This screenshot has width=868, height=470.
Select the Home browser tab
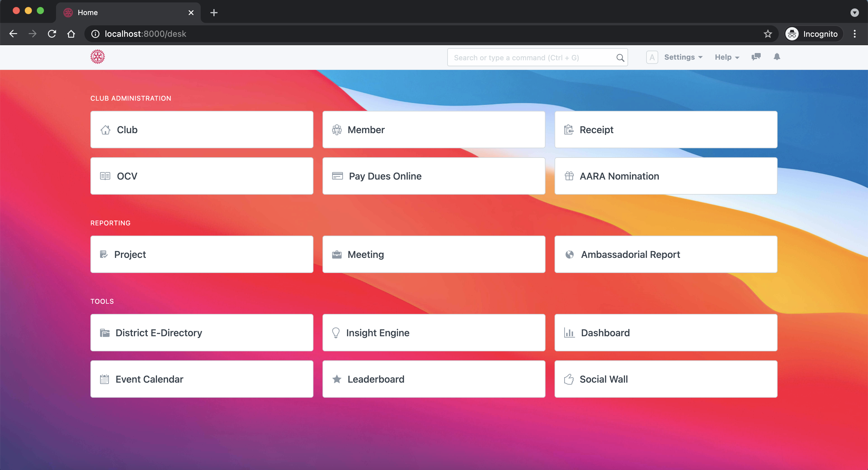(x=128, y=12)
